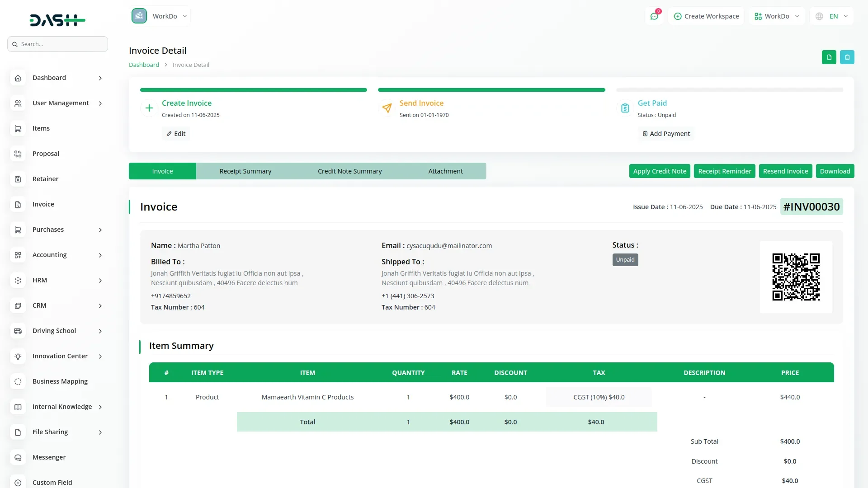Click the messenger chat icon in header
868x488 pixels.
[654, 16]
